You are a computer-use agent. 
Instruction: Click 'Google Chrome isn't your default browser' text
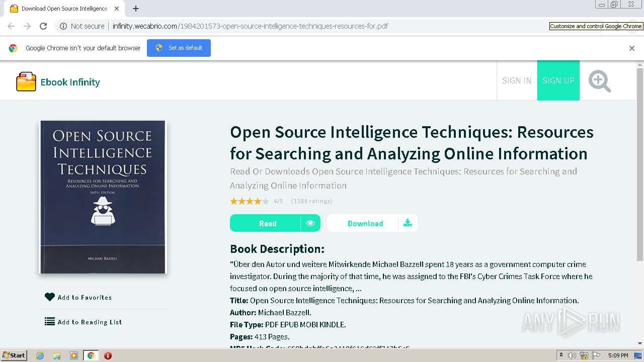(x=83, y=48)
